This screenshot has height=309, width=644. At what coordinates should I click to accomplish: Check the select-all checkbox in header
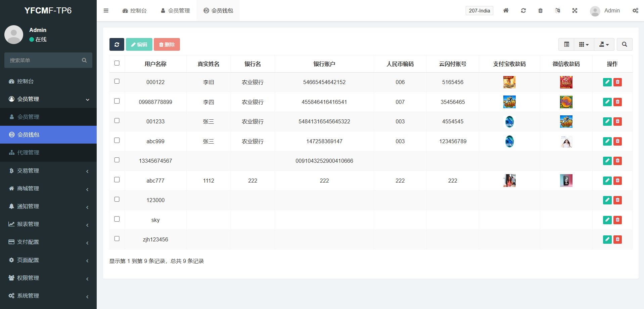[117, 63]
